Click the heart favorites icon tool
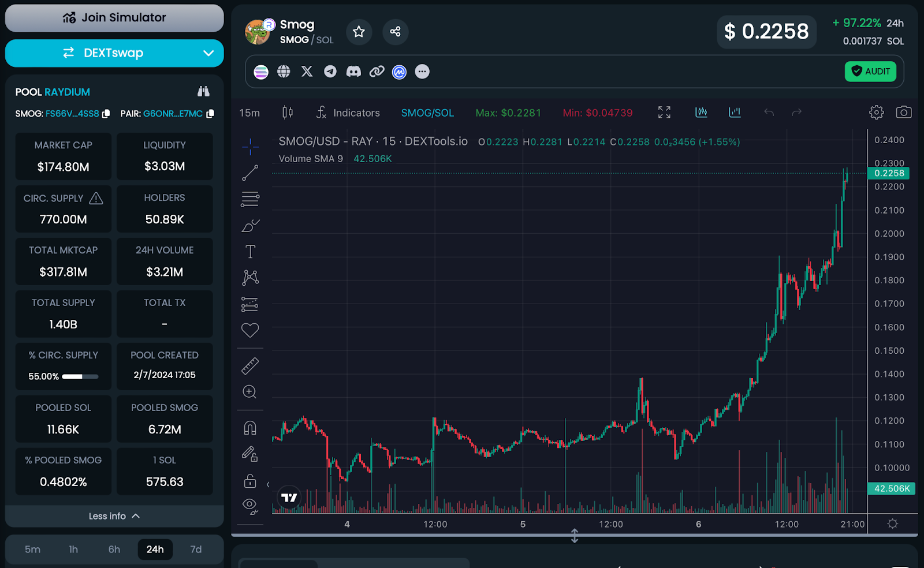Screen dimensions: 924x568 click(x=250, y=330)
